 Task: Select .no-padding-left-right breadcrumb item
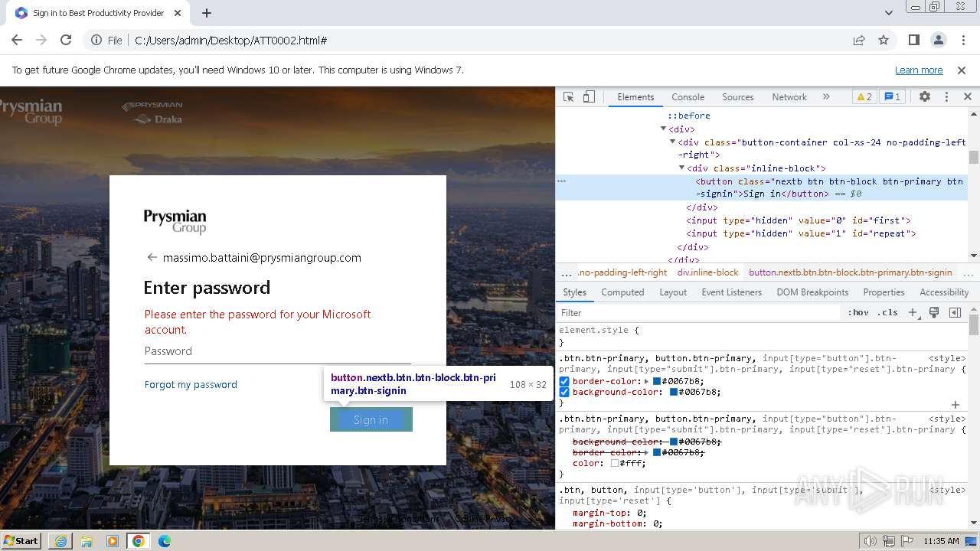(x=622, y=272)
